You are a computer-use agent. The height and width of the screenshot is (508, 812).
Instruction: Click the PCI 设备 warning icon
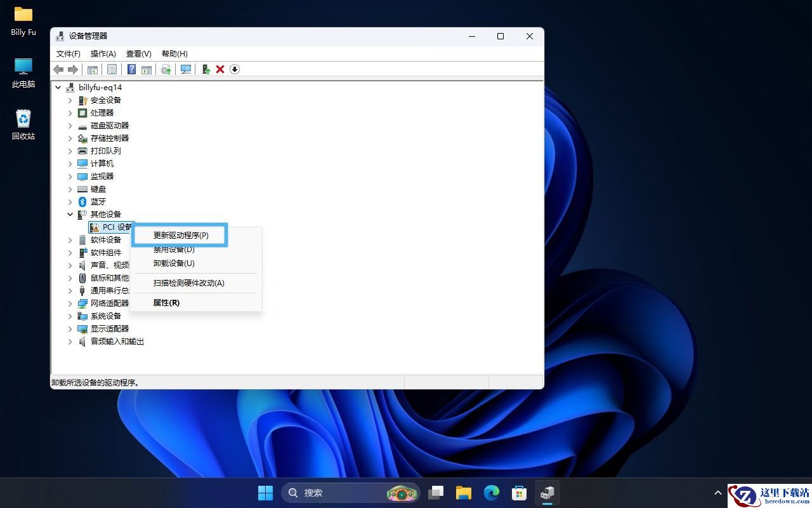coord(95,227)
